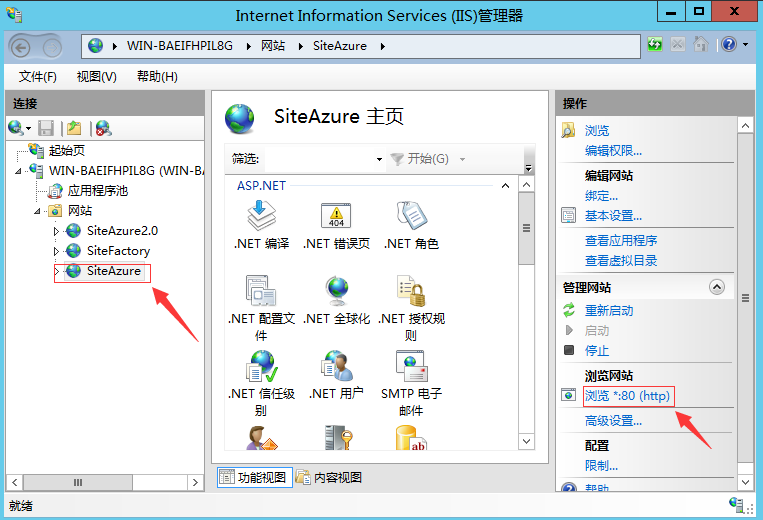Open the .NET 编译 feature icon
763x520 pixels.
click(261, 215)
